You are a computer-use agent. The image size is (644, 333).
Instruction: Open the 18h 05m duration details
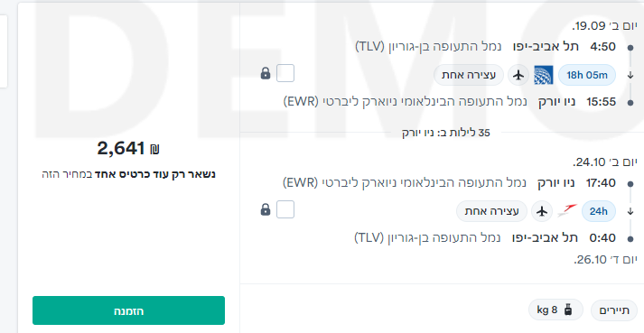(x=587, y=75)
